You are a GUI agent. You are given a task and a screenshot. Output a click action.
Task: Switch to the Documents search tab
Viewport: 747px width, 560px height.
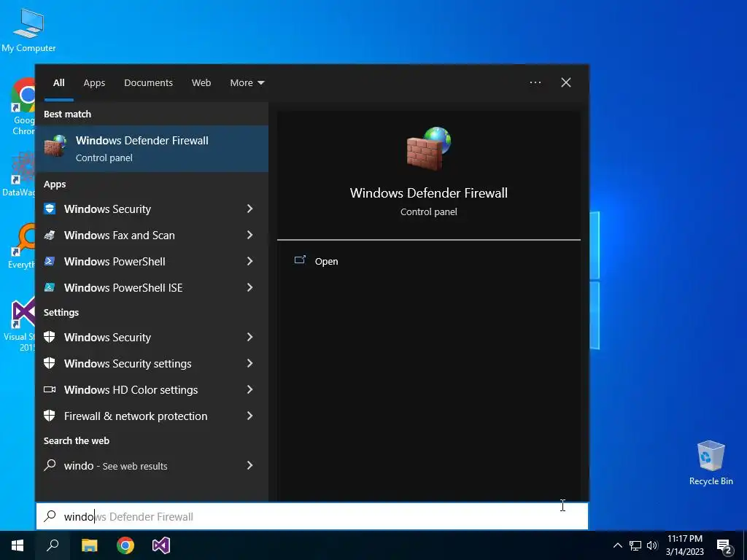point(148,83)
